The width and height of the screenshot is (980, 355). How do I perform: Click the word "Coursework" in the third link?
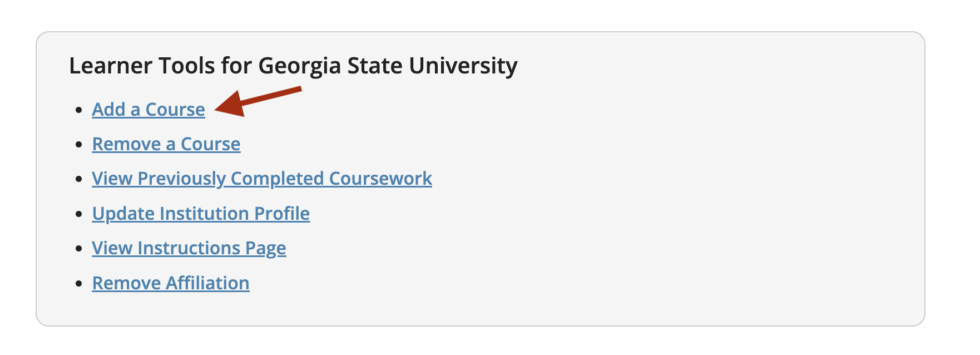[380, 179]
